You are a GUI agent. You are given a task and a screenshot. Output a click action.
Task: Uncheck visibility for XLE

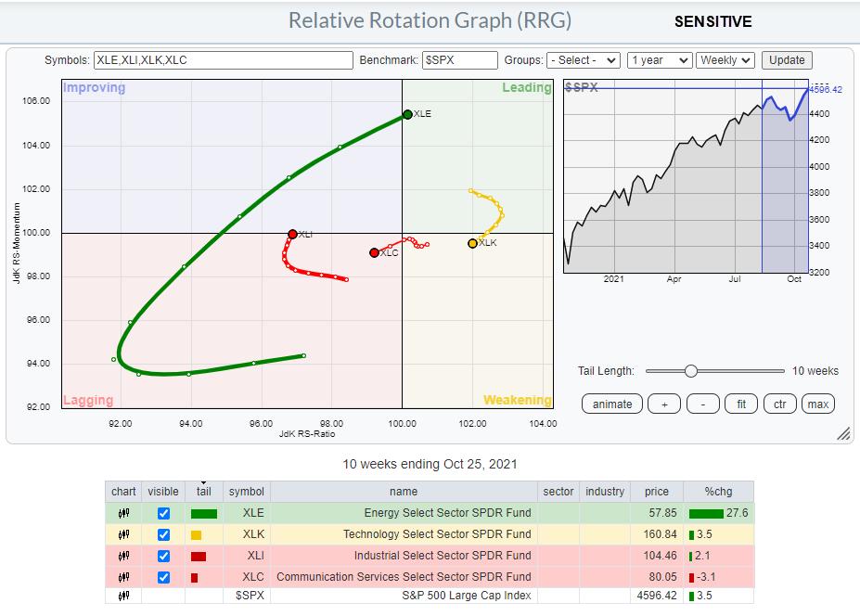point(164,513)
